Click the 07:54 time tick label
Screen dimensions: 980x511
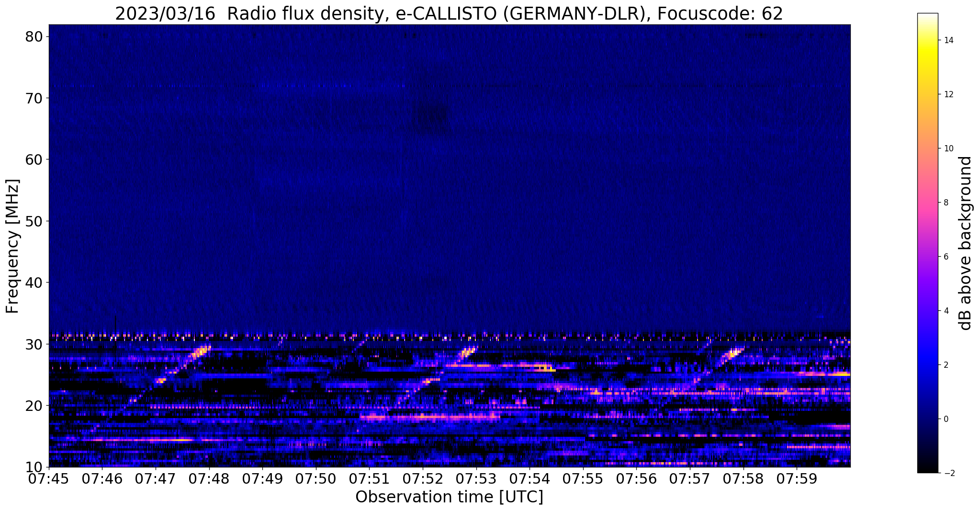(529, 478)
